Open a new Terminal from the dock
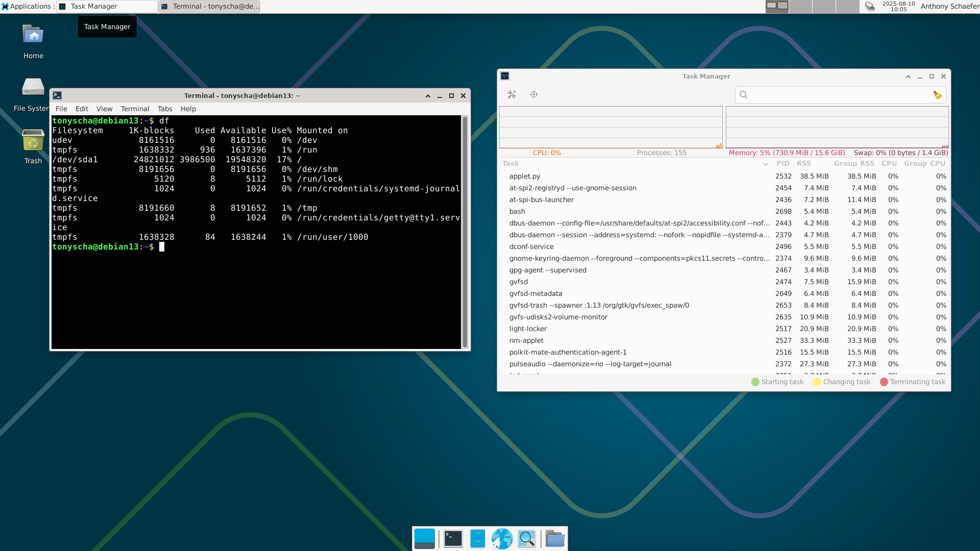The width and height of the screenshot is (980, 551). point(452,538)
